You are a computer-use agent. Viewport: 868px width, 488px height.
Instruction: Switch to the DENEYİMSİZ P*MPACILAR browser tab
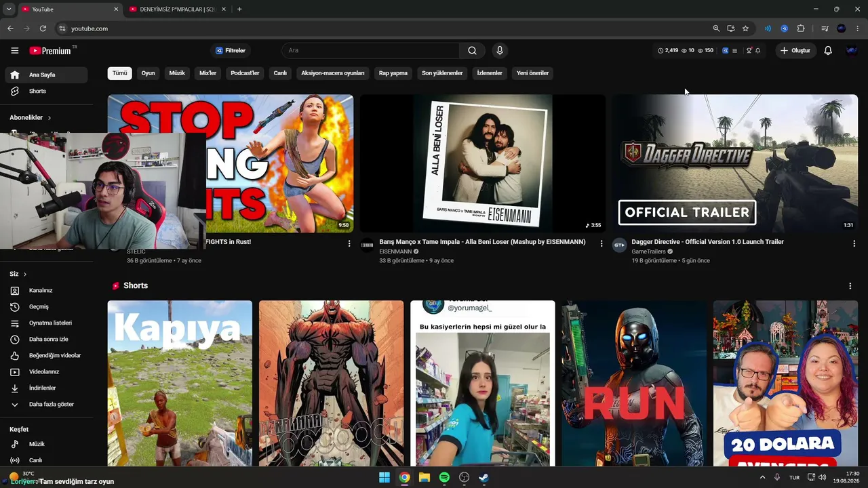178,9
